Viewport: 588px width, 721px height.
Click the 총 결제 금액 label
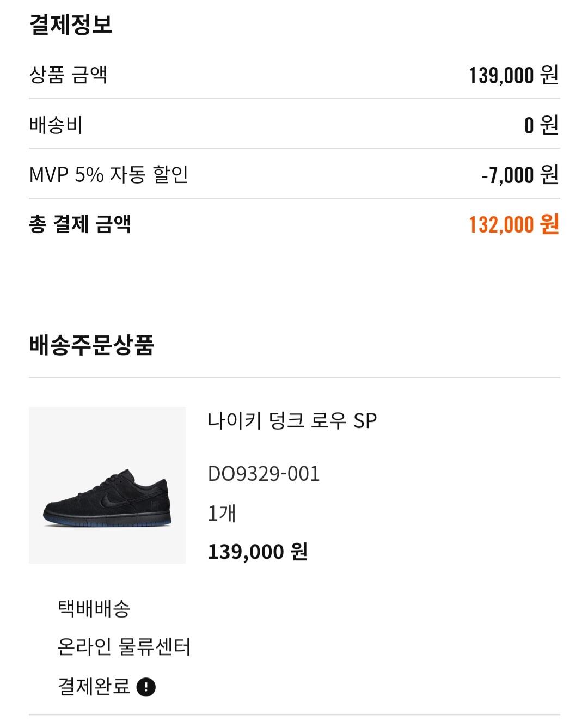[80, 224]
